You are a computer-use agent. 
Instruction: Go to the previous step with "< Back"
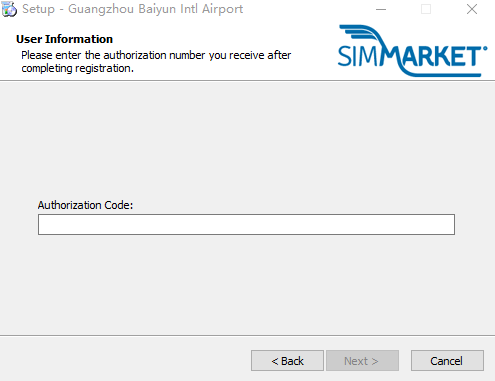[287, 360]
